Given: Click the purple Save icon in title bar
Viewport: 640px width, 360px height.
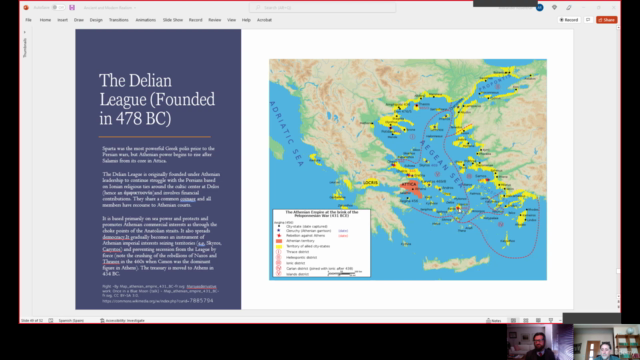Looking at the screenshot, I should [72, 7].
